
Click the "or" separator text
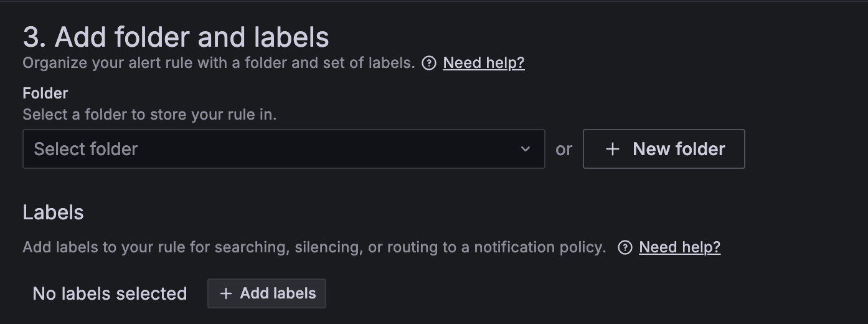pyautogui.click(x=564, y=150)
